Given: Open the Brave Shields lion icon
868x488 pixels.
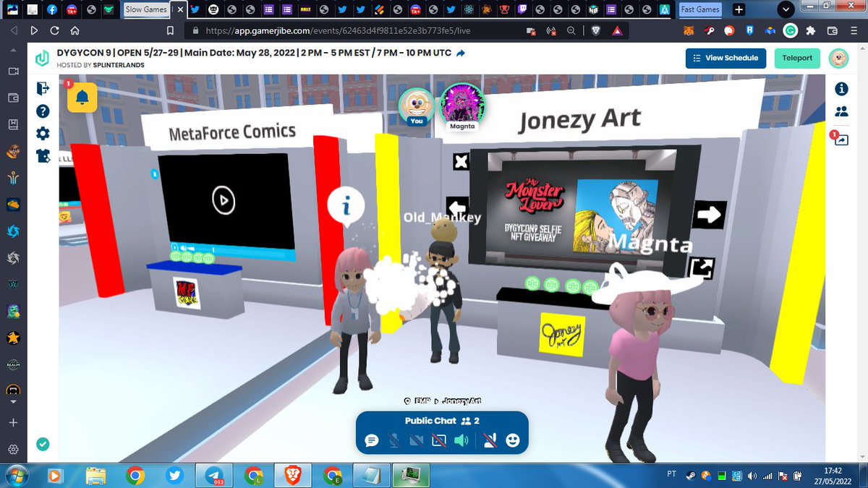Looking at the screenshot, I should [x=595, y=31].
